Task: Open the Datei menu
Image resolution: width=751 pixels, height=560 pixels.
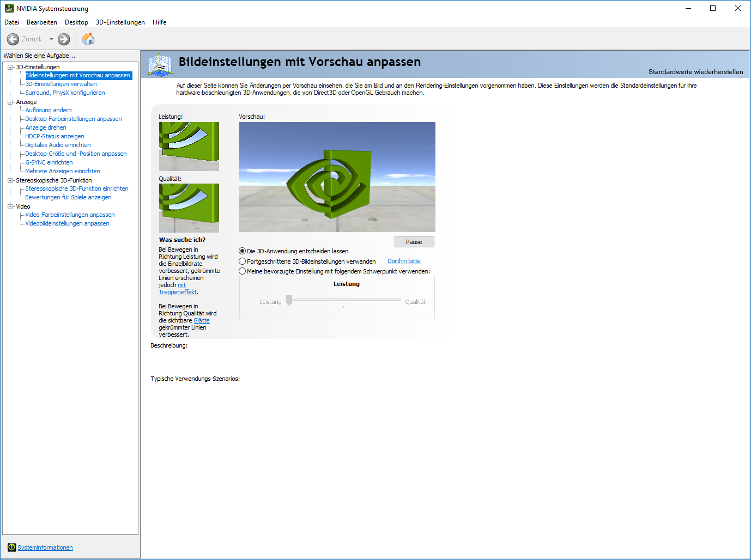Action: (x=11, y=22)
